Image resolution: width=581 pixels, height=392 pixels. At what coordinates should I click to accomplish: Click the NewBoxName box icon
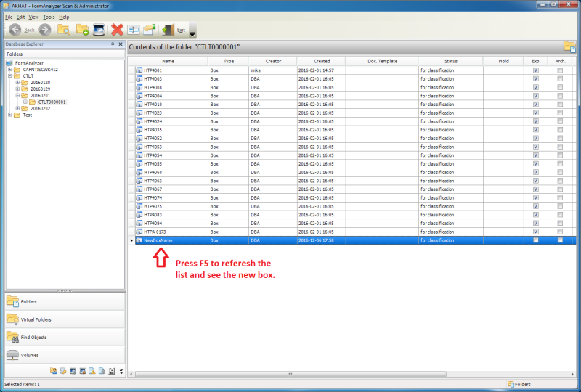pos(139,240)
